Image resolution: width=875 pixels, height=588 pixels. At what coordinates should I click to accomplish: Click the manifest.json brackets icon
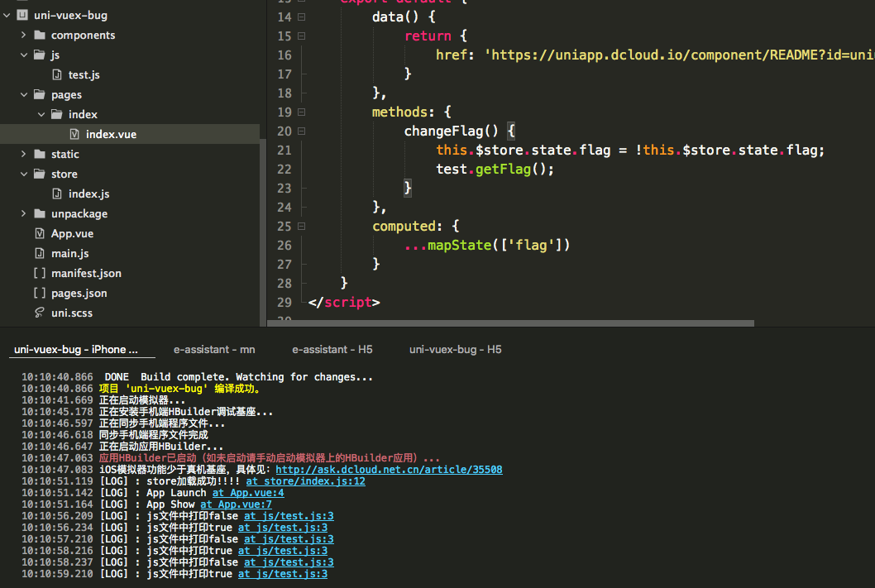point(39,273)
